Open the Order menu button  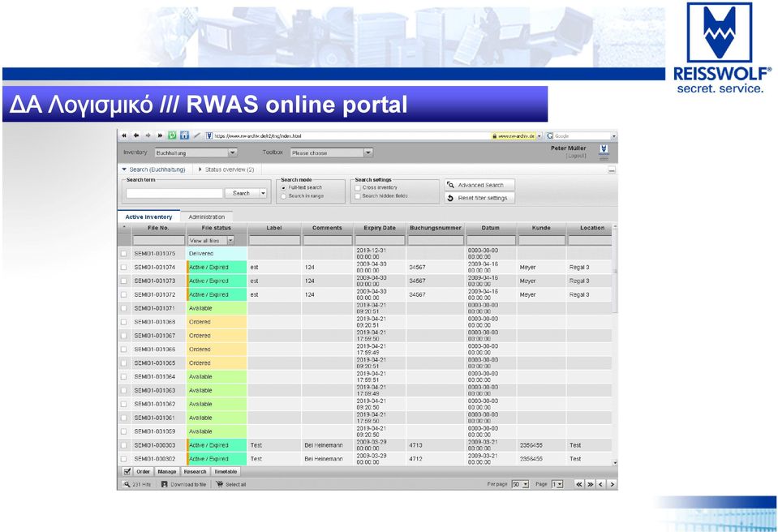click(x=143, y=471)
